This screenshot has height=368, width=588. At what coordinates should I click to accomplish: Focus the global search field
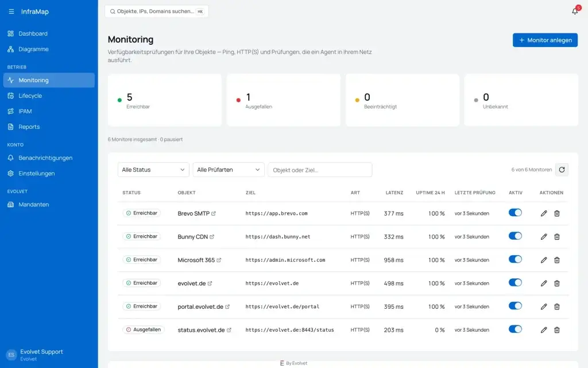(157, 11)
